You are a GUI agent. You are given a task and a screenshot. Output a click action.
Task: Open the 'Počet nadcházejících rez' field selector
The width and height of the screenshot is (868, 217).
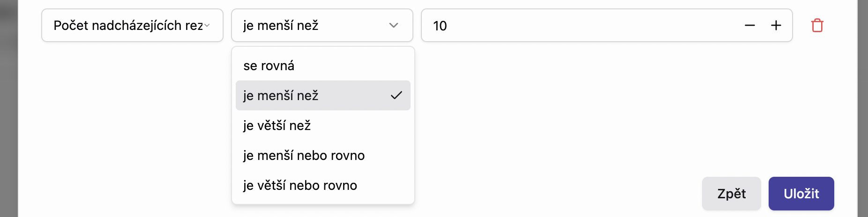127,25
